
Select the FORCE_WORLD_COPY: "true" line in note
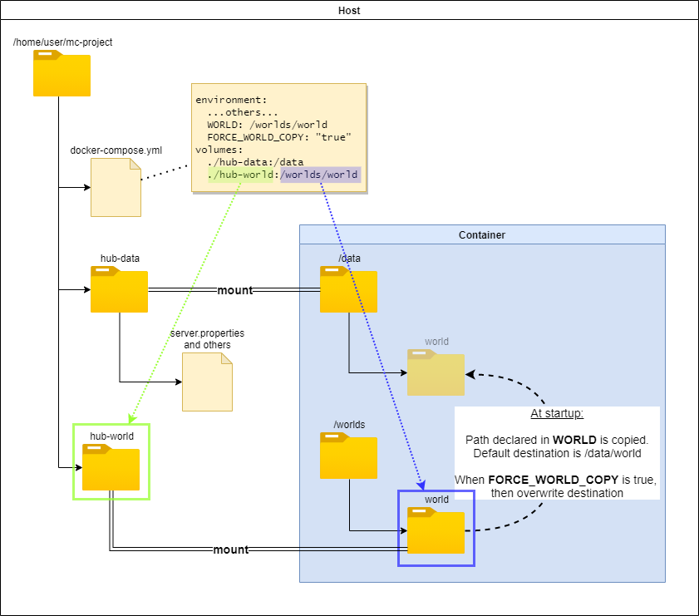click(279, 137)
